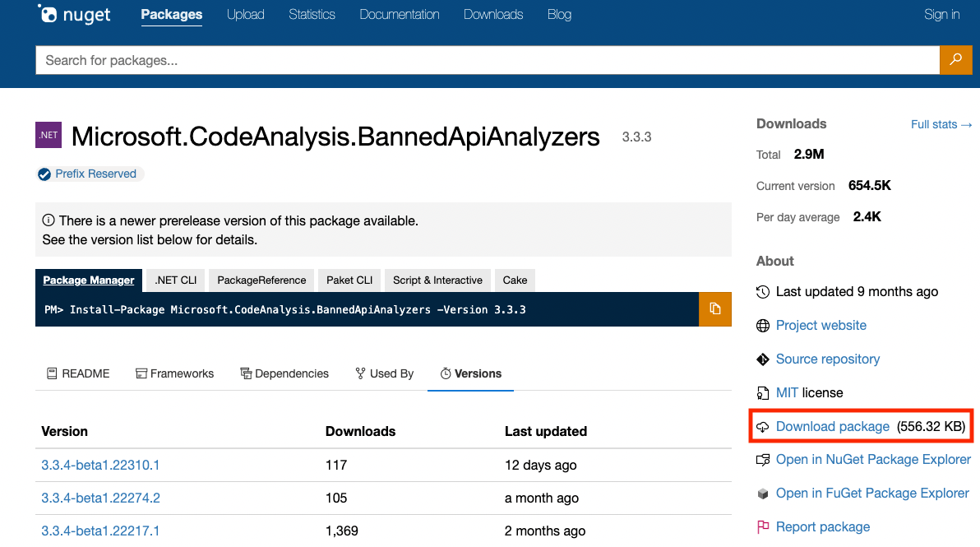Click the license document icon
This screenshot has height=547, width=980.
coord(762,393)
